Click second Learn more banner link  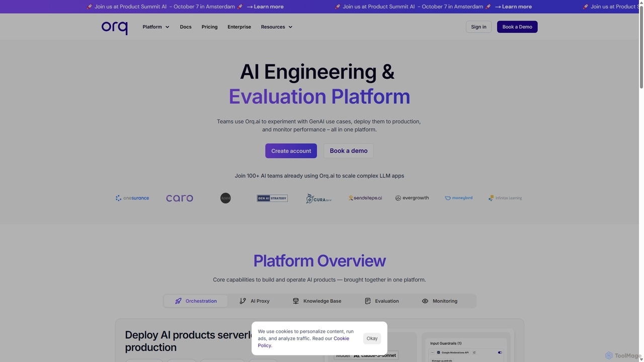pyautogui.click(x=513, y=7)
